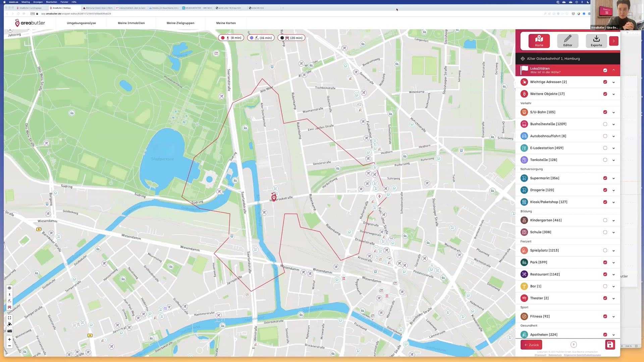
Task: Click the Supermarkt category icon
Action: tap(524, 178)
